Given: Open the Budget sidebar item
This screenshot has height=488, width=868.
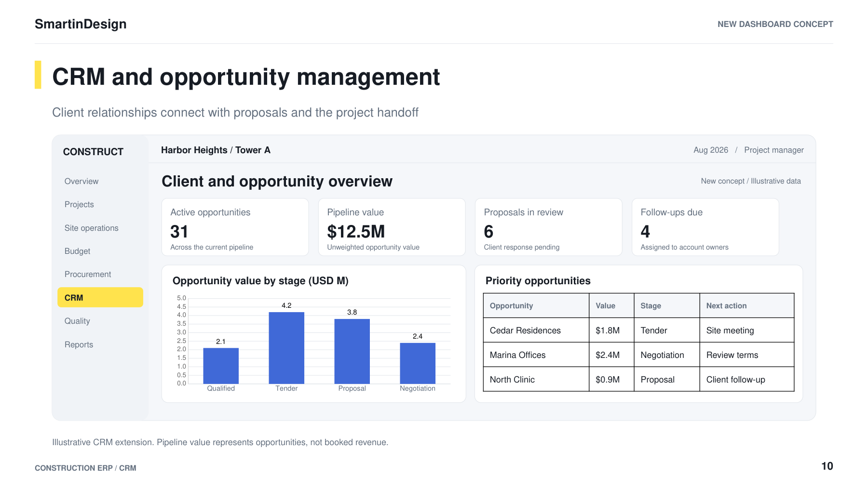Looking at the screenshot, I should tap(78, 251).
